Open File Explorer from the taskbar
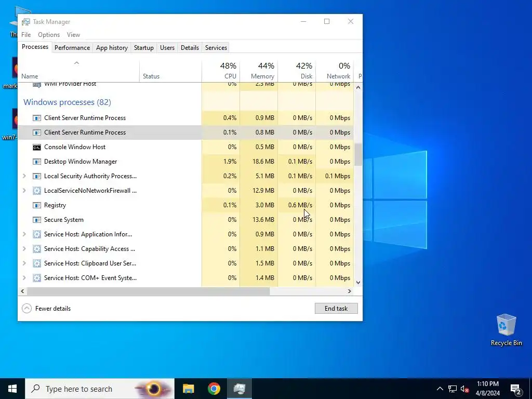Image resolution: width=532 pixels, height=399 pixels. [x=188, y=389]
